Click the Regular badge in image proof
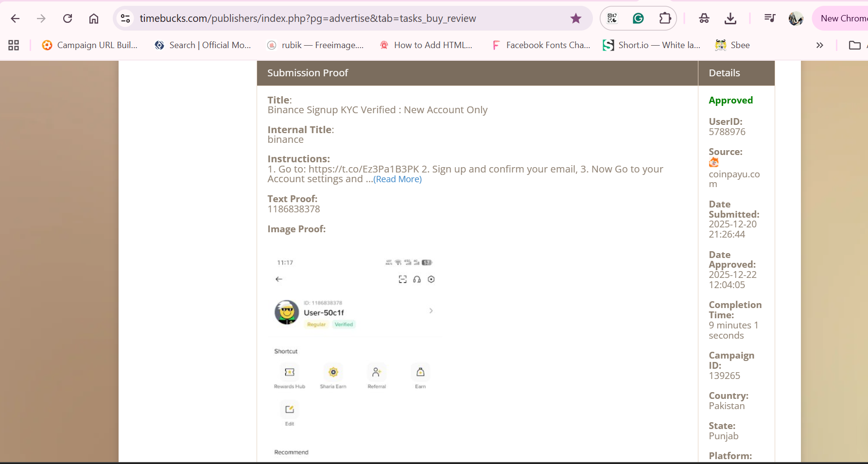868x464 pixels. [316, 325]
